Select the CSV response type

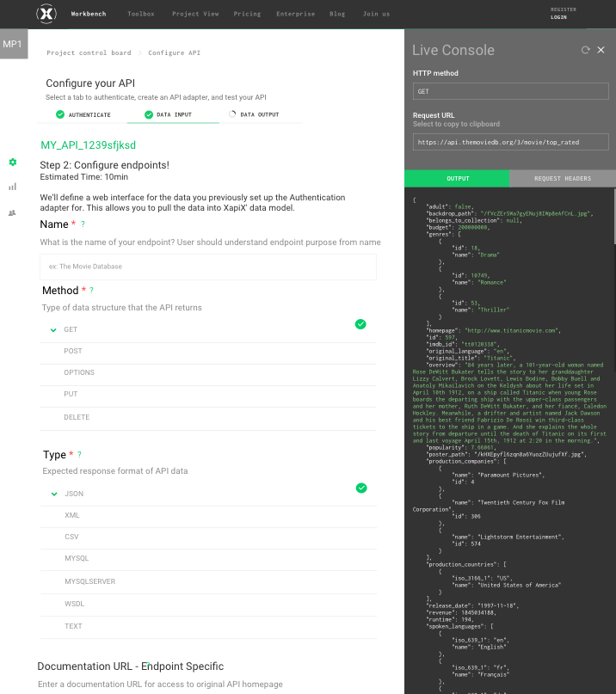[x=208, y=537]
